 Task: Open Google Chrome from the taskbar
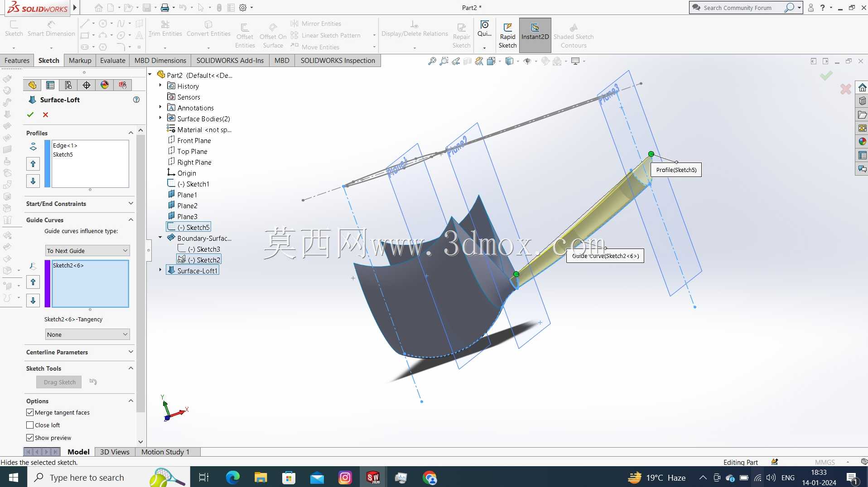tap(429, 477)
